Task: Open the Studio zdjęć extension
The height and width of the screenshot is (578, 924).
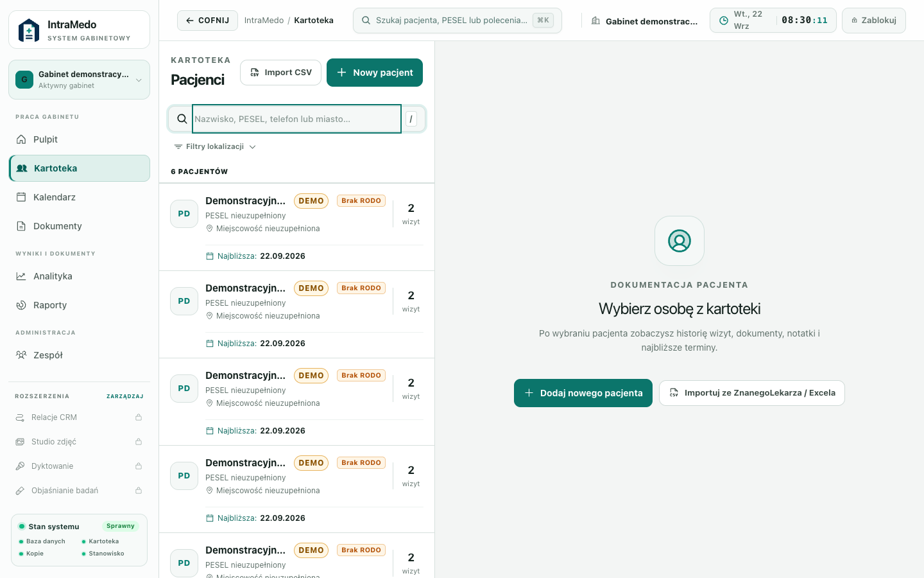Action: (79, 442)
